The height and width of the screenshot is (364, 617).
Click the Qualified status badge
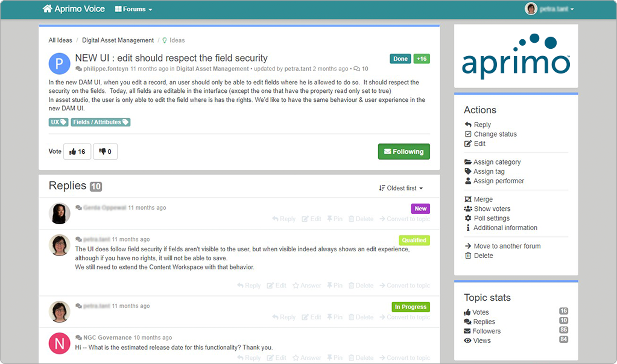pyautogui.click(x=414, y=240)
